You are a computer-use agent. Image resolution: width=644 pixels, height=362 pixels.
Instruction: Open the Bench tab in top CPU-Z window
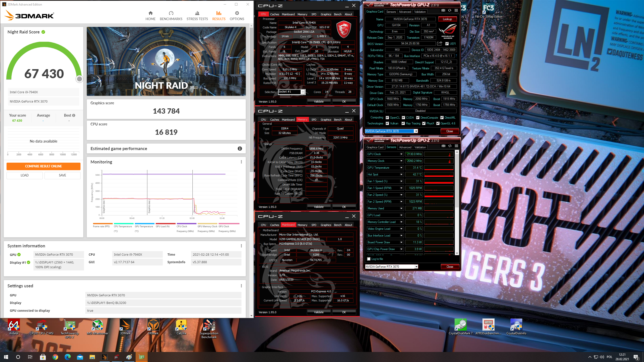[338, 14]
